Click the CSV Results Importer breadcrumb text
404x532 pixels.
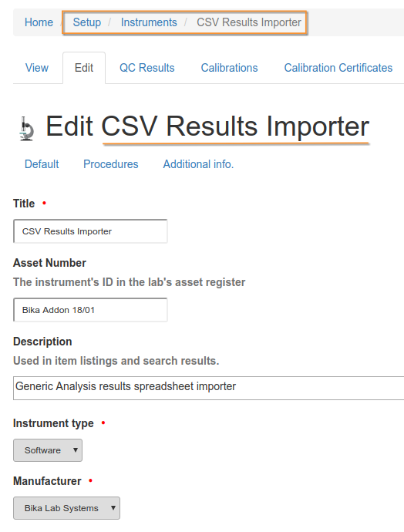(x=248, y=22)
